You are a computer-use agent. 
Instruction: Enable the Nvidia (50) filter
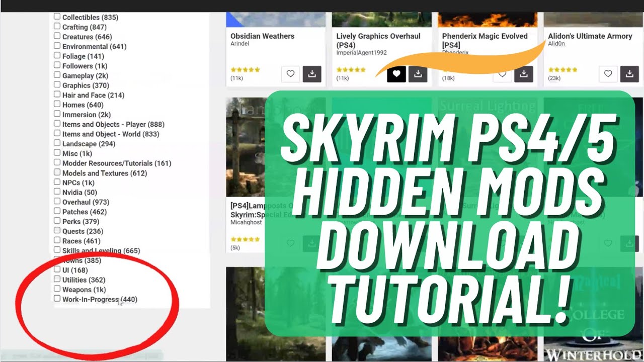tap(57, 192)
